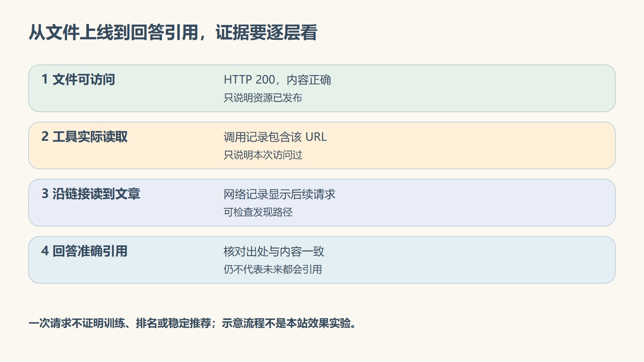Select the step heading 3 沿链接读到文章
Screen dimensions: 644x362
[91, 194]
